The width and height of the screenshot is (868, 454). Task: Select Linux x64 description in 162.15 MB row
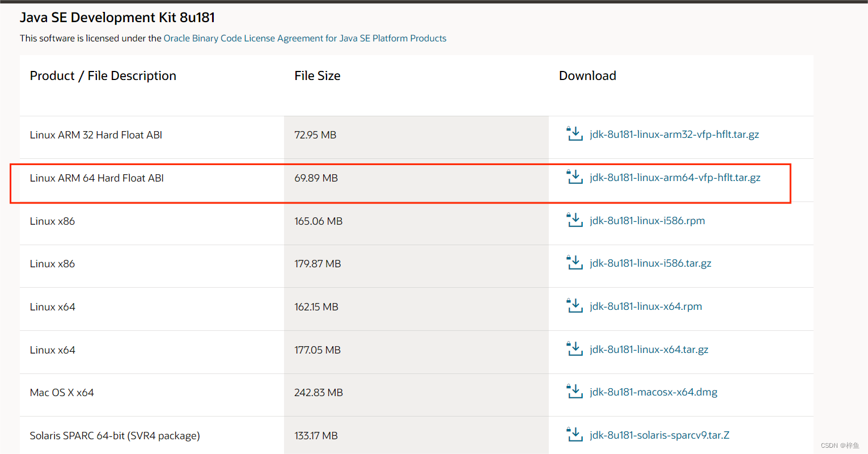(x=52, y=307)
